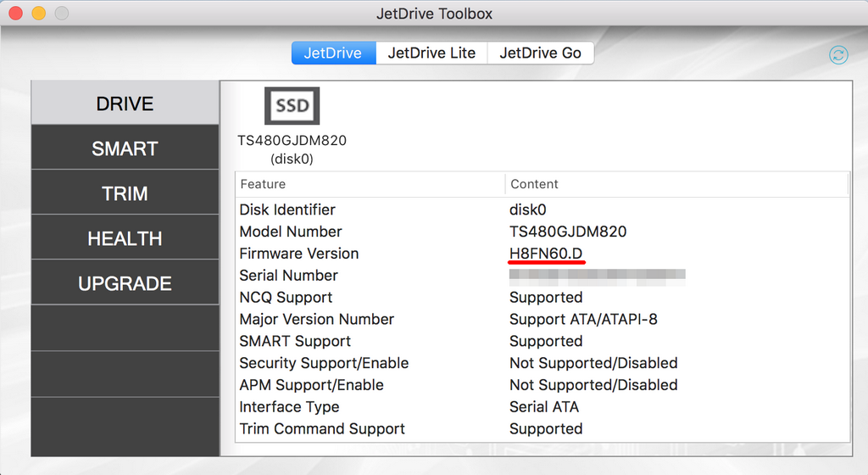Switch to the JetDrive tab

[333, 53]
